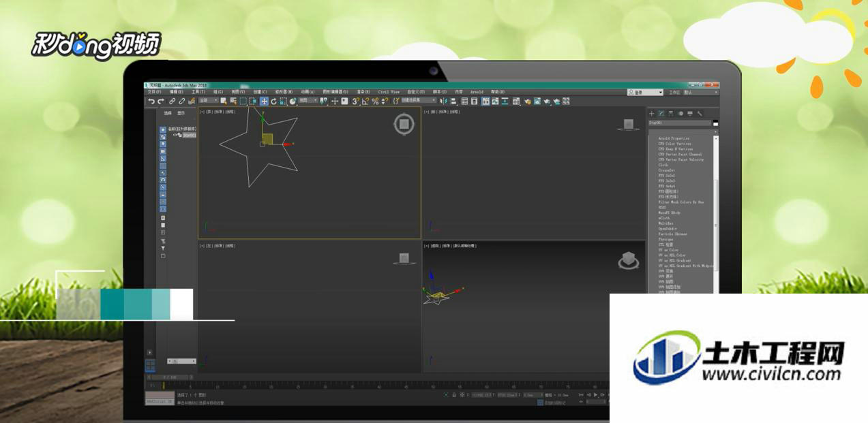Toggle Window/Crossing selection icon
Viewport: 868px width, 423px height.
252,101
